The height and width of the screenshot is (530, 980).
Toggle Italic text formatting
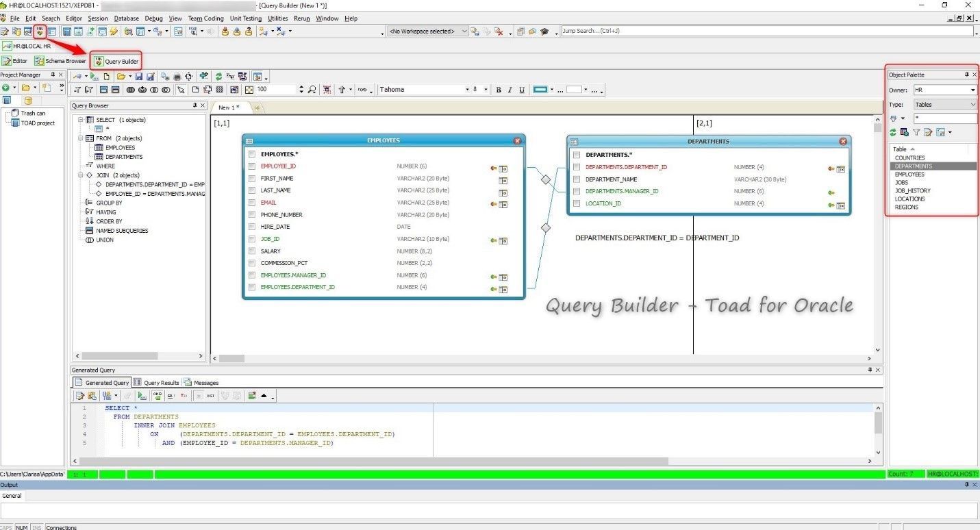point(510,90)
